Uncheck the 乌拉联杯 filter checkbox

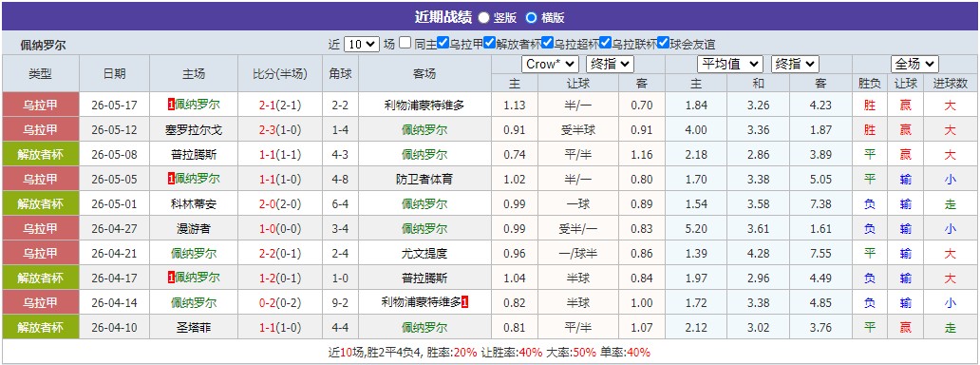(x=606, y=43)
